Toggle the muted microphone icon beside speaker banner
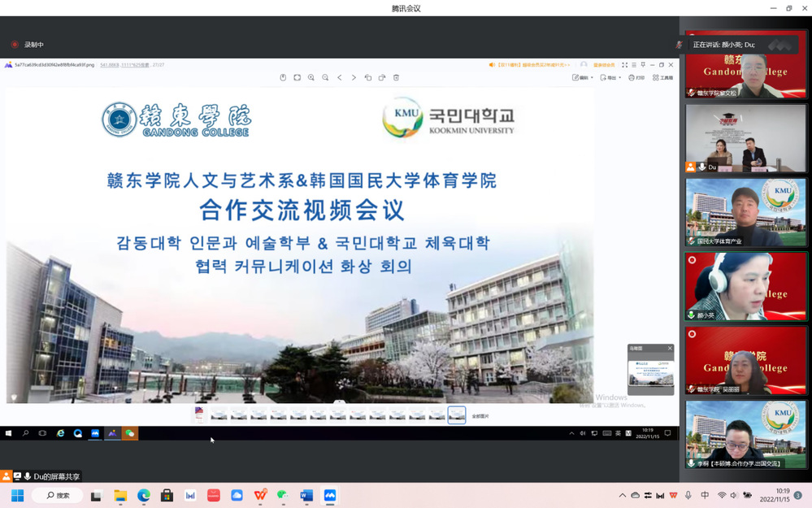The height and width of the screenshot is (508, 812). click(x=679, y=45)
